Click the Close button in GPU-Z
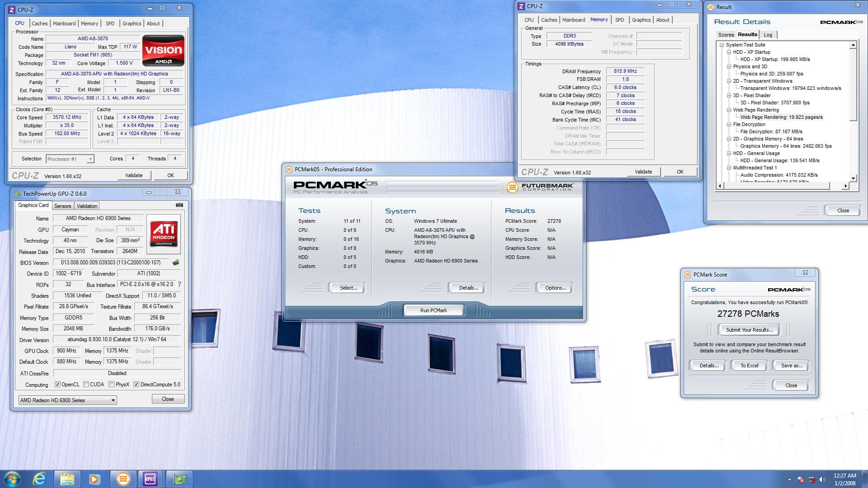Screen dimensions: 868x488 pos(168,399)
